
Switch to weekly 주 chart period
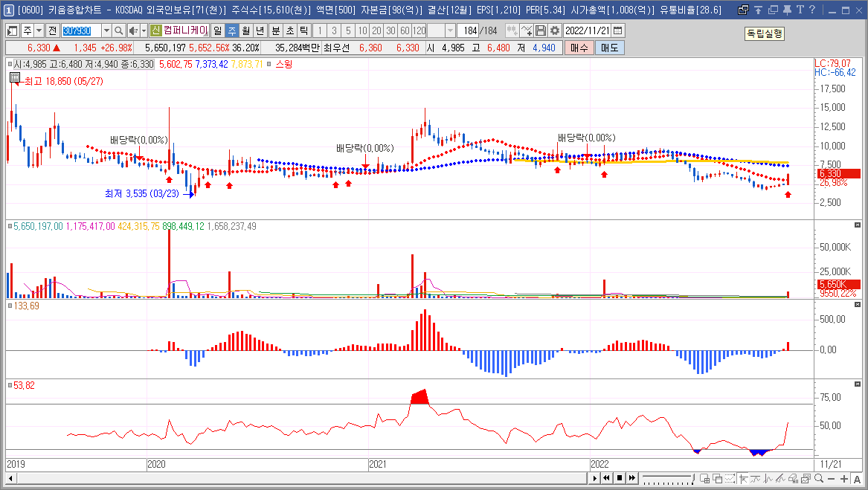coord(233,31)
